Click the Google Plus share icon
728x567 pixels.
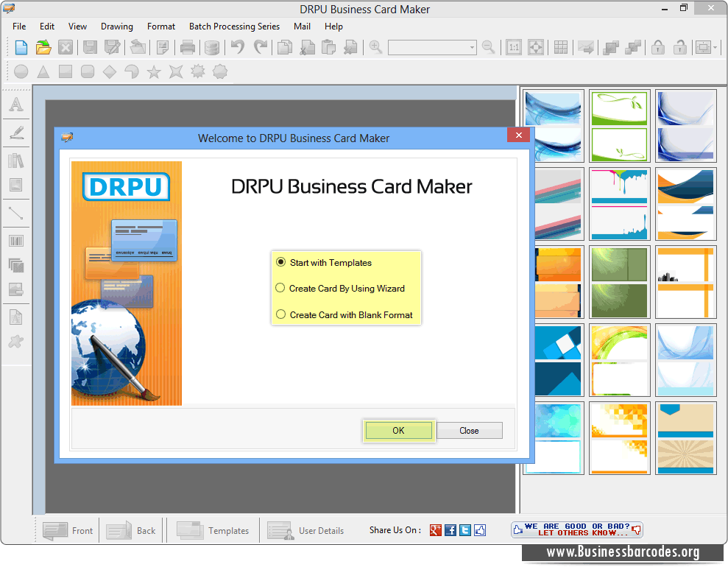(436, 530)
